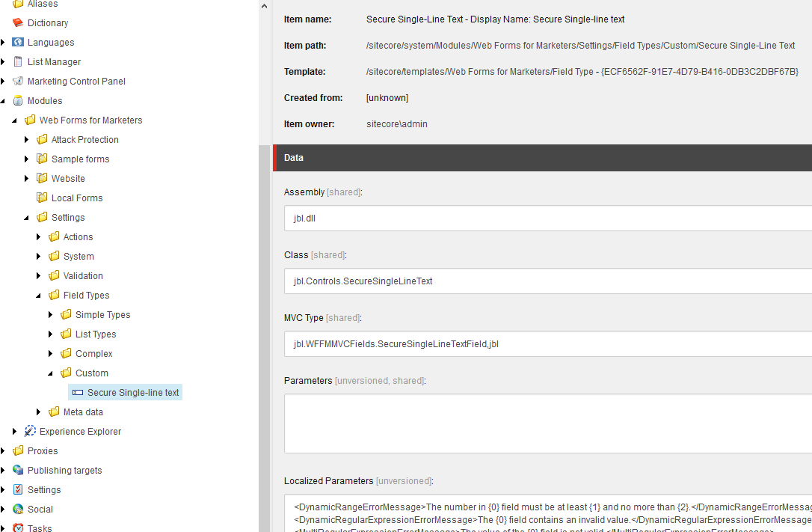Expand the Meta data node

(38, 412)
